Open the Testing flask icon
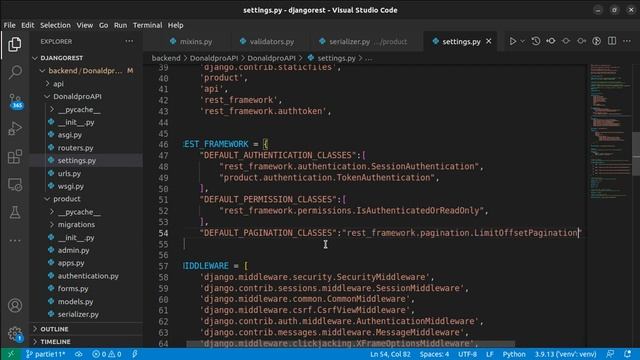The height and width of the screenshot is (360, 640). pos(15,212)
